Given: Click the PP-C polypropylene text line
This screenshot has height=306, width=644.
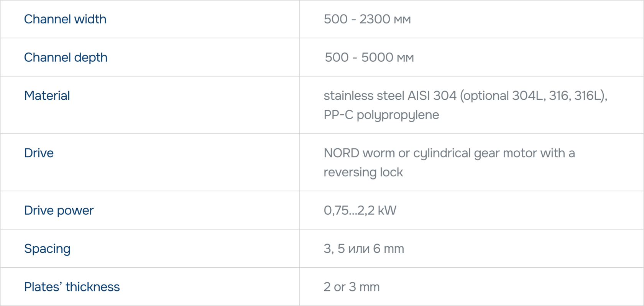Looking at the screenshot, I should point(381,115).
